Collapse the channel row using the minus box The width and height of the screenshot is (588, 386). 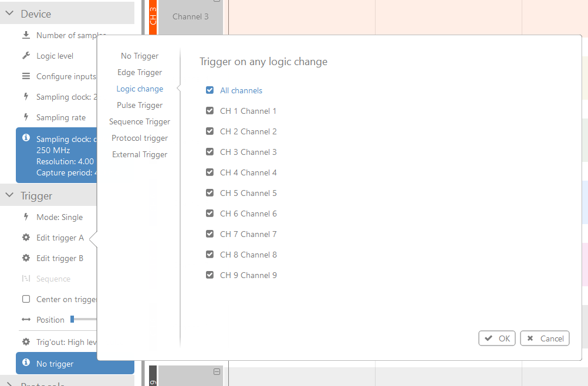point(217,372)
